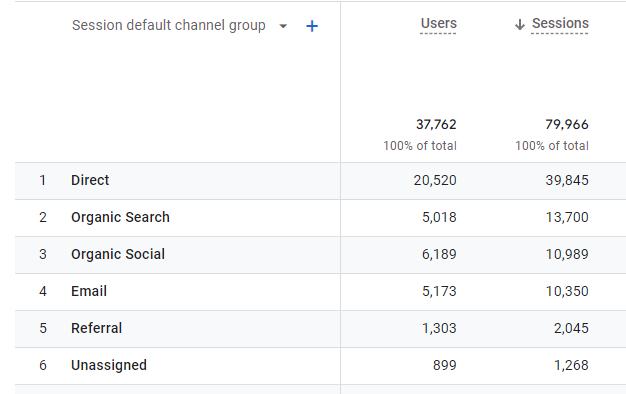Click Organic Social sessions value 10,989
626x394 pixels.
tap(567, 255)
